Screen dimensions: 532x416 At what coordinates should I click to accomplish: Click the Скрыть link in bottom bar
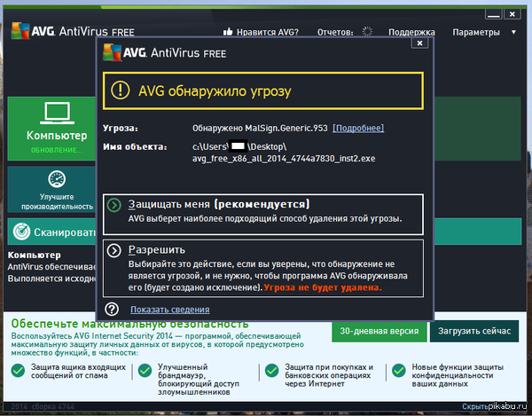[x=474, y=406]
